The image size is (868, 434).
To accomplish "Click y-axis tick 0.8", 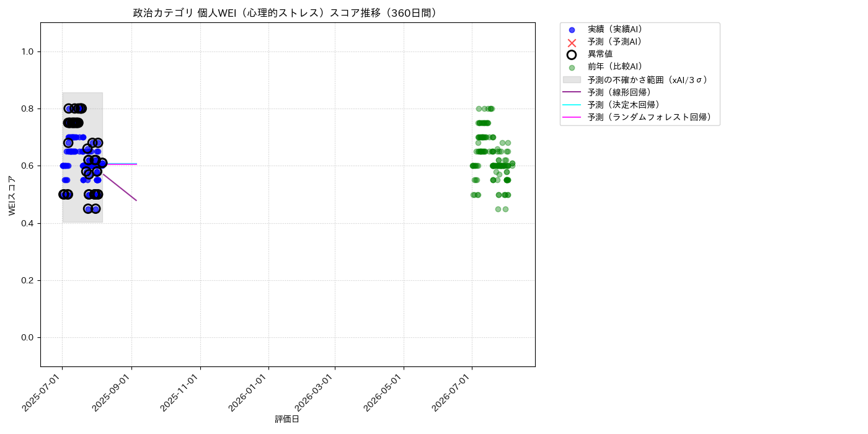I will point(28,109).
